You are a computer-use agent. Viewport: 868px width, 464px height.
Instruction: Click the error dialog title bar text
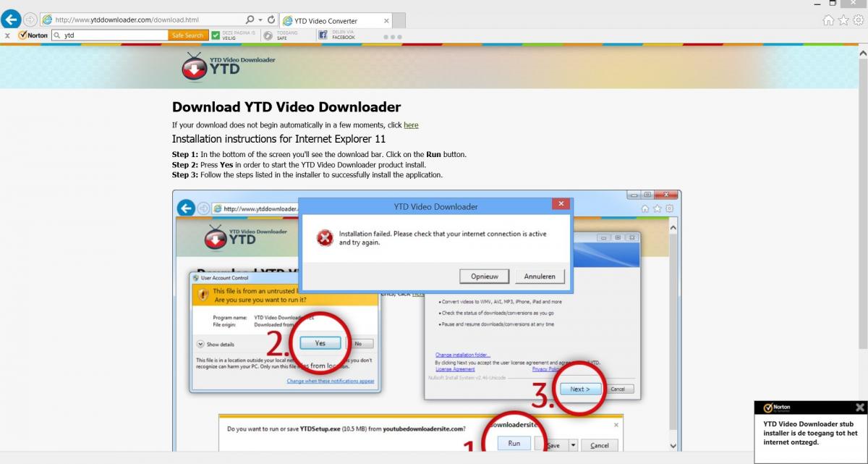tap(435, 206)
